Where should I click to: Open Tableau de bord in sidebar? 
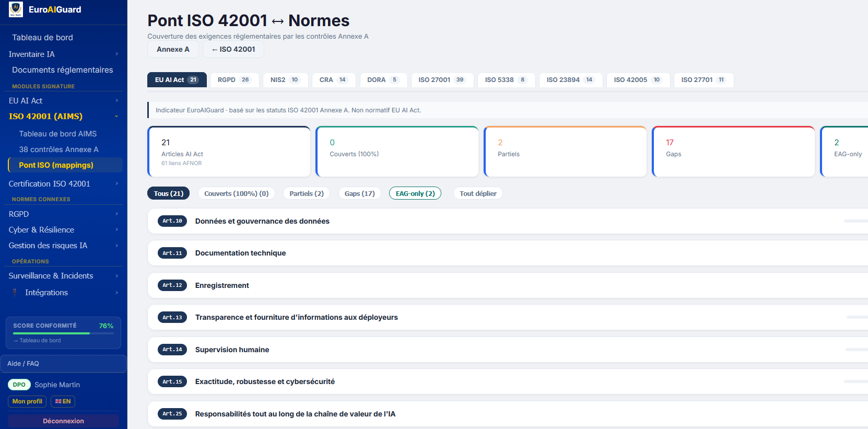click(42, 38)
